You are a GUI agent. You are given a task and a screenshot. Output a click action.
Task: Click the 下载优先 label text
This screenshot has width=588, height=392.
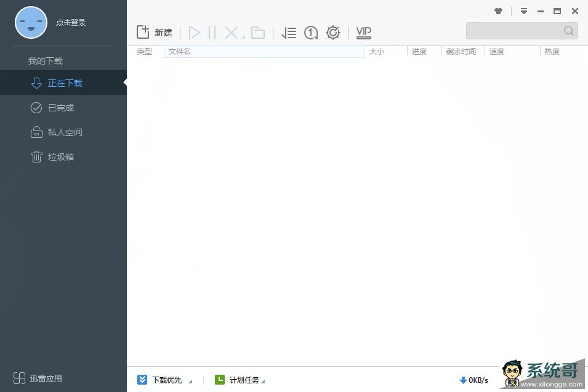click(x=167, y=380)
